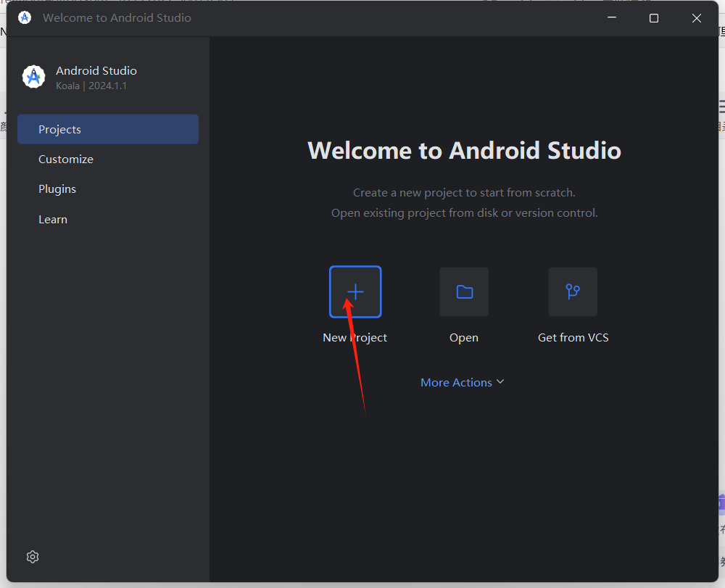Screen dimensions: 725x588
Task: Click the Get from VCS label
Action: 573,337
